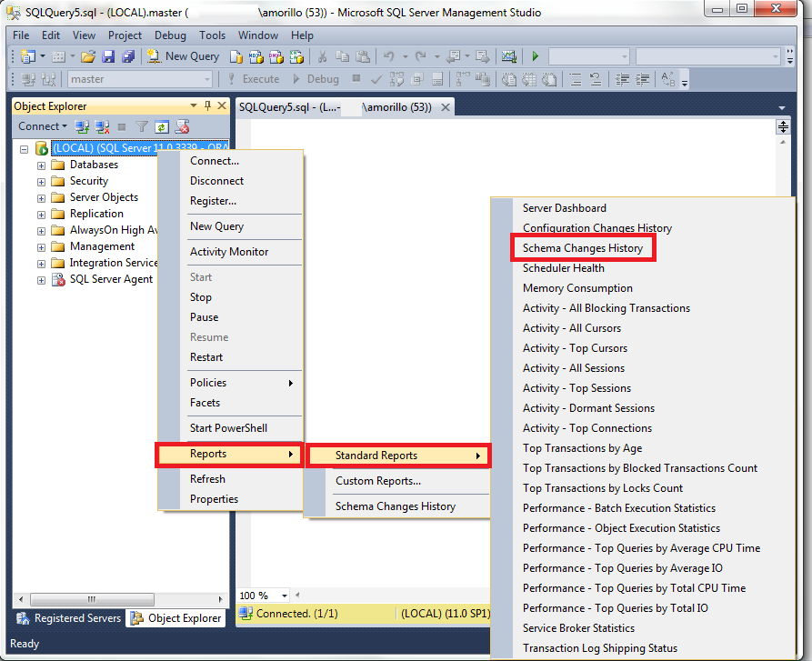Viewport: 812px width, 661px height.
Task: Click the Connect query icon in SQL toolbar
Action: 28,79
